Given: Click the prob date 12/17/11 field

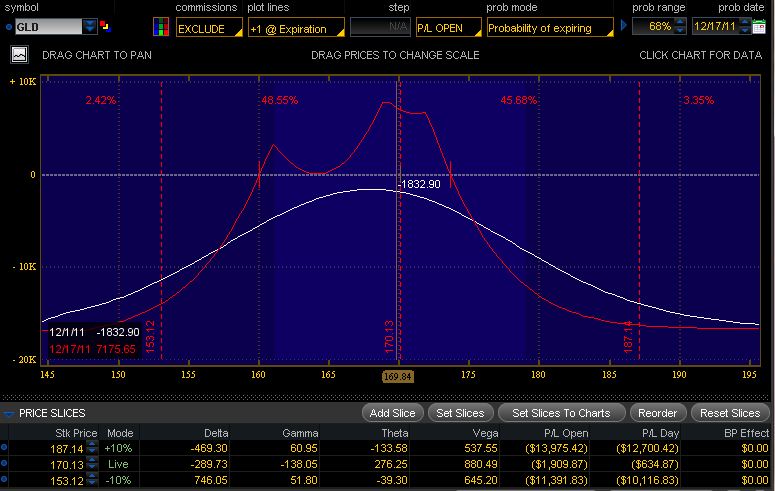Looking at the screenshot, I should pyautogui.click(x=716, y=26).
